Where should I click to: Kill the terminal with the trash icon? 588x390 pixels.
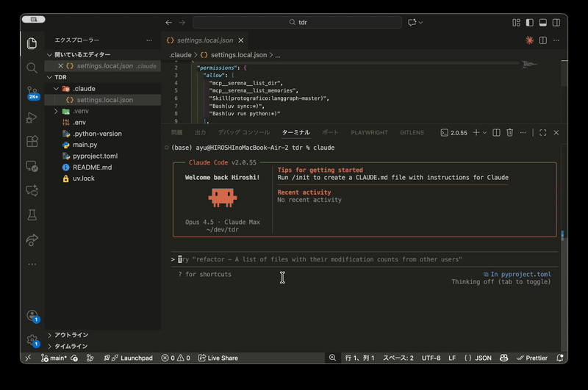click(x=509, y=133)
